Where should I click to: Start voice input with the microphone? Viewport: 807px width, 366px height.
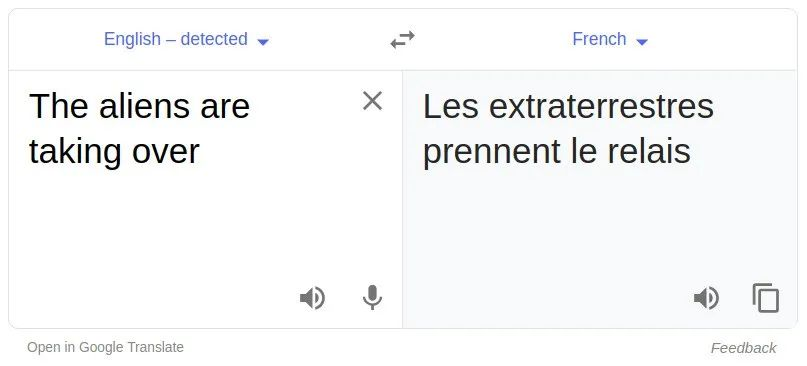(372, 298)
